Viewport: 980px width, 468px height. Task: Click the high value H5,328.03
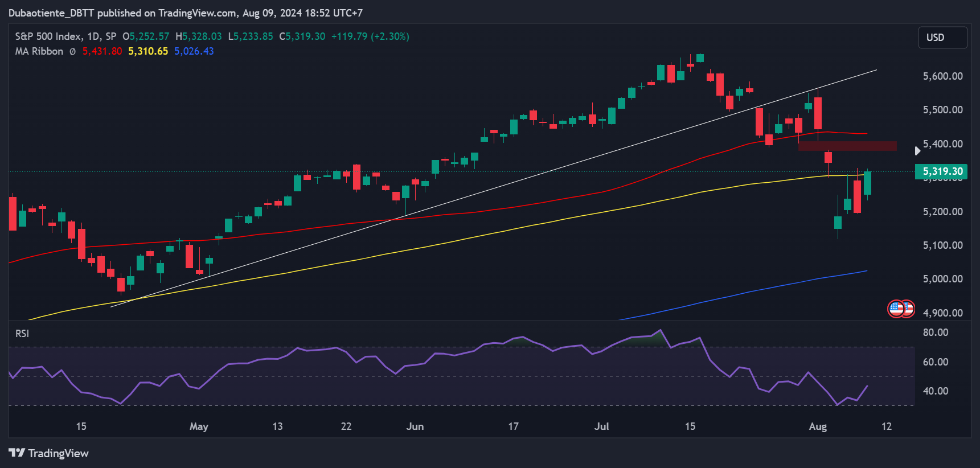[x=199, y=36]
